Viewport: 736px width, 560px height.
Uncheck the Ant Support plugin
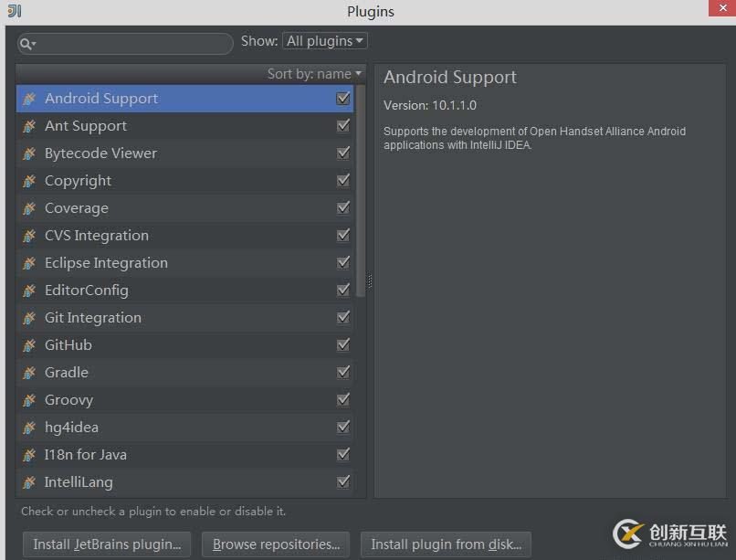(x=343, y=125)
